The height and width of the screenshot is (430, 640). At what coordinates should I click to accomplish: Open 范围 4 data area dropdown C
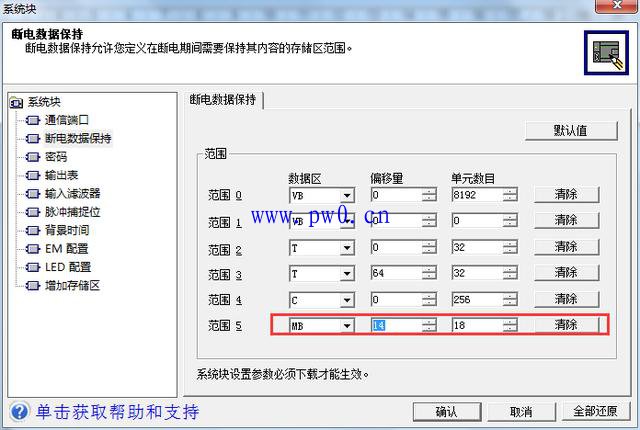[347, 300]
